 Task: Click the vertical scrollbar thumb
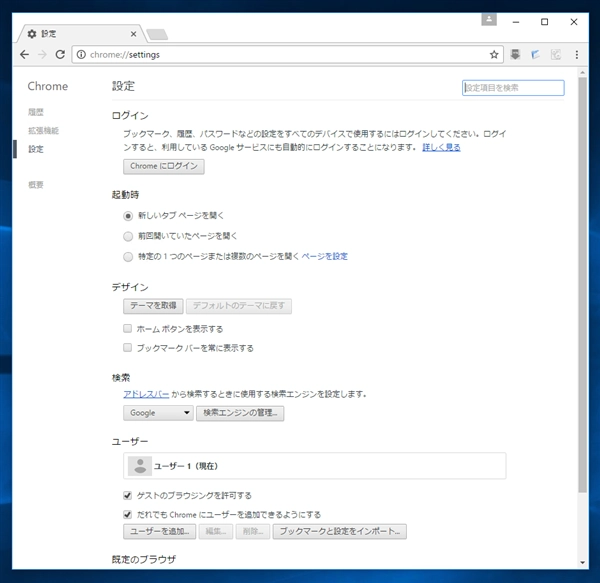(x=582, y=285)
